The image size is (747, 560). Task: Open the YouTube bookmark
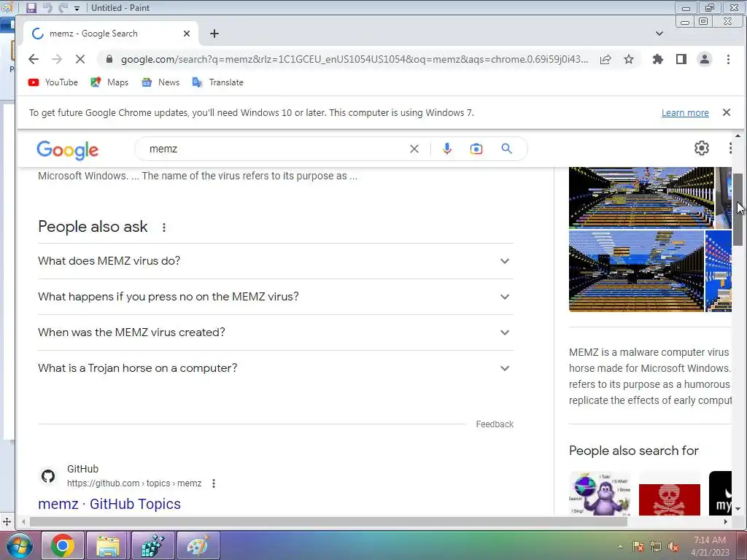[x=53, y=82]
